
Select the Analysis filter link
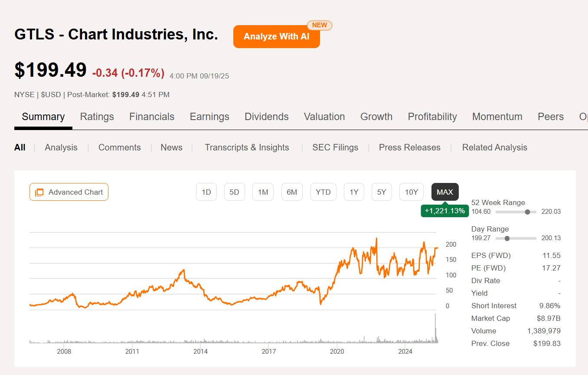tap(61, 147)
